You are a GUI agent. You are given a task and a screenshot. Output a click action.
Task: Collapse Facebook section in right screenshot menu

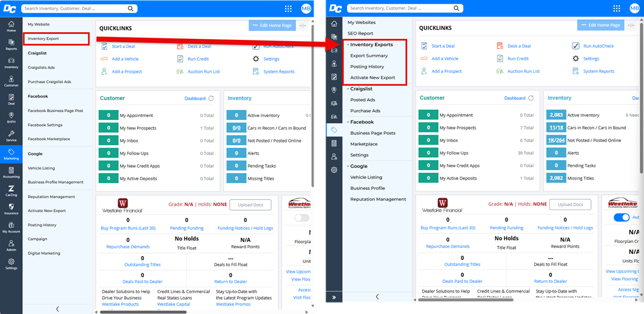[348, 122]
